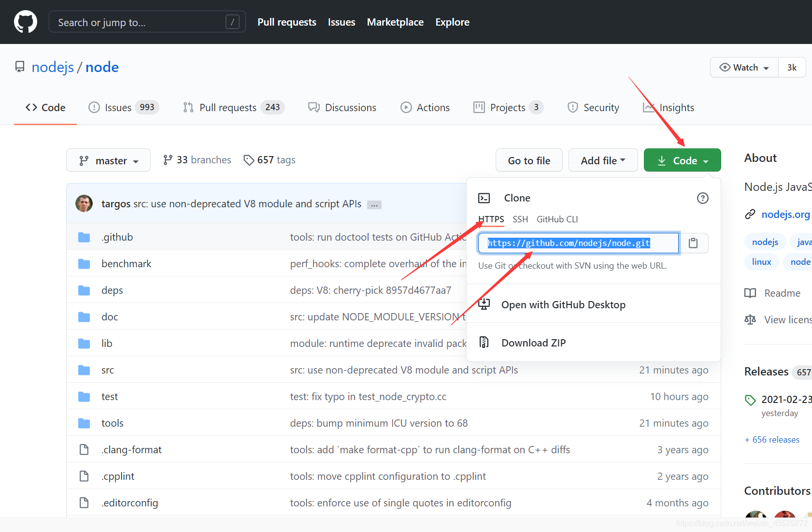This screenshot has width=812, height=532.
Task: Open the Pull requests tab with 243
Action: [x=234, y=108]
